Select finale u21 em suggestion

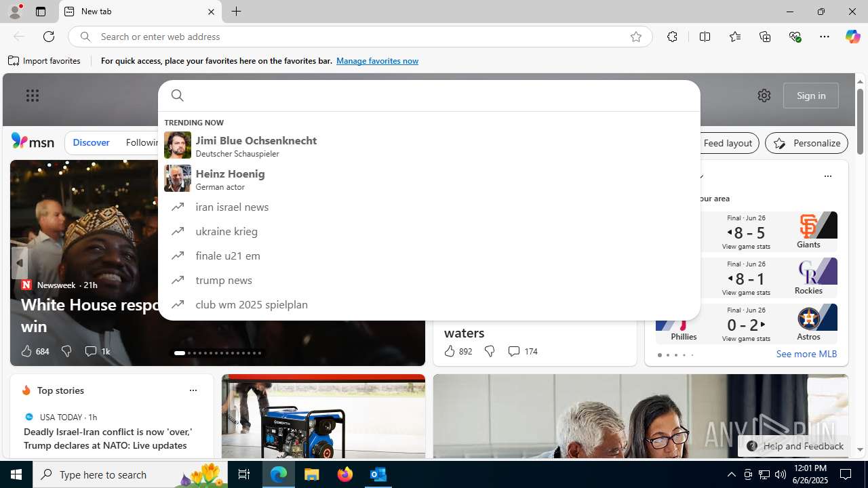coord(429,256)
